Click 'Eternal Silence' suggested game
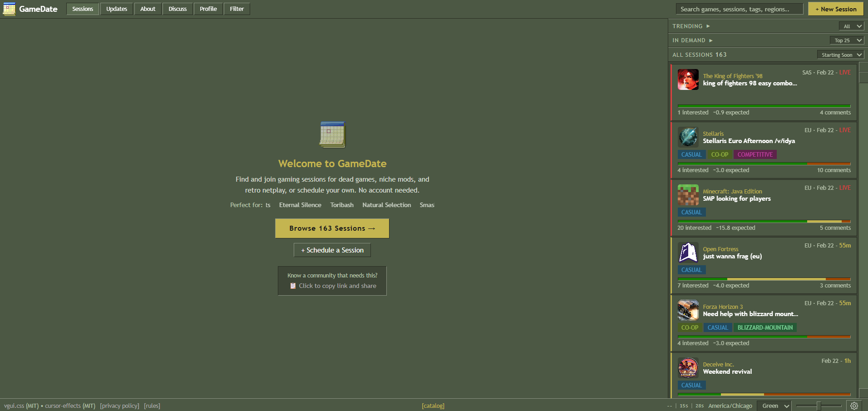The image size is (868, 411). pos(300,205)
